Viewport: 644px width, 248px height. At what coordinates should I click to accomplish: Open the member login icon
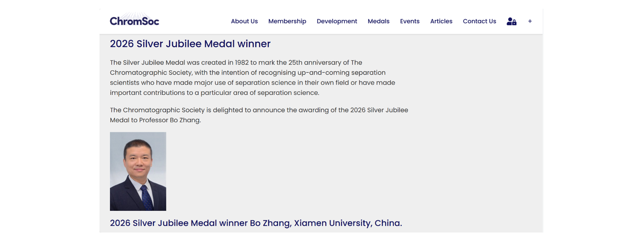[511, 21]
